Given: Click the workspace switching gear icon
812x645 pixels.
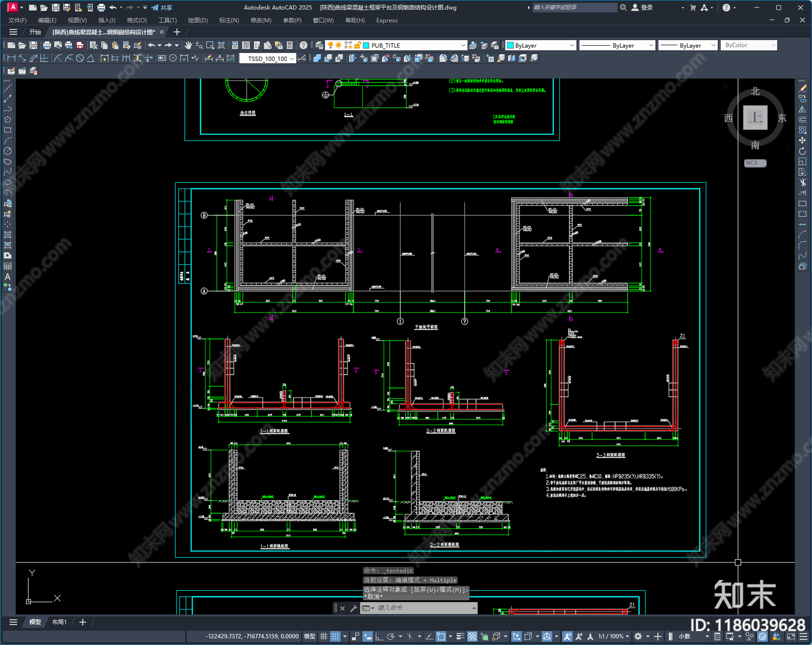Looking at the screenshot, I should pos(638,636).
